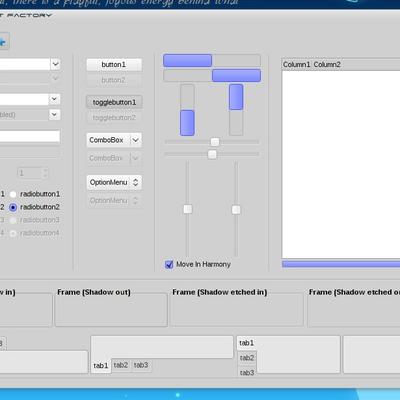The width and height of the screenshot is (400, 400).
Task: Click the greyed-out button2
Action: (114, 80)
